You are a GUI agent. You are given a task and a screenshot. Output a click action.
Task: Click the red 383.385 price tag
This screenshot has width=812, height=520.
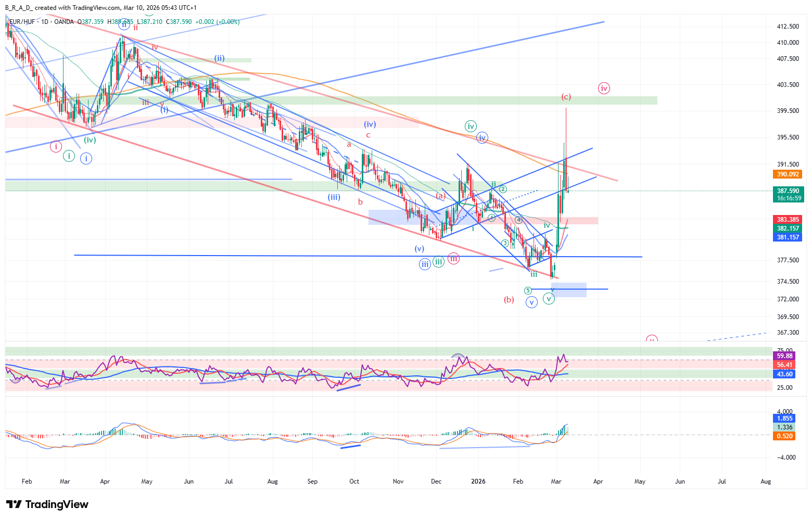pos(788,220)
